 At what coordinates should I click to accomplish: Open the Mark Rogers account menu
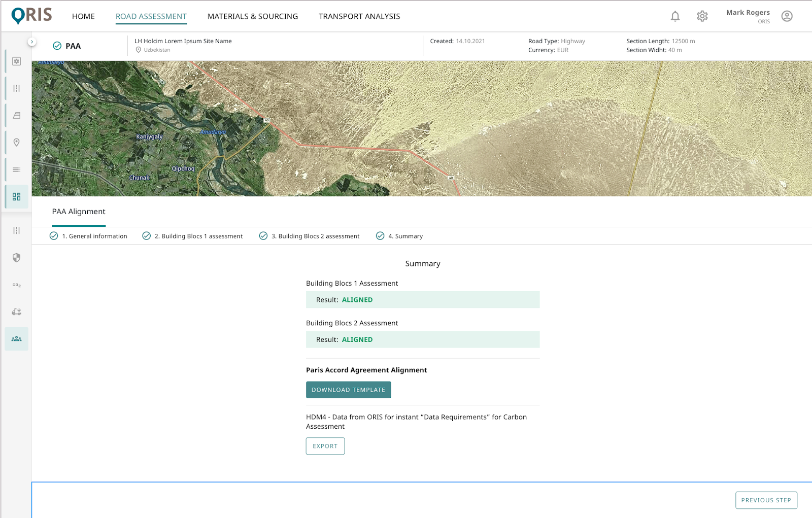click(748, 16)
